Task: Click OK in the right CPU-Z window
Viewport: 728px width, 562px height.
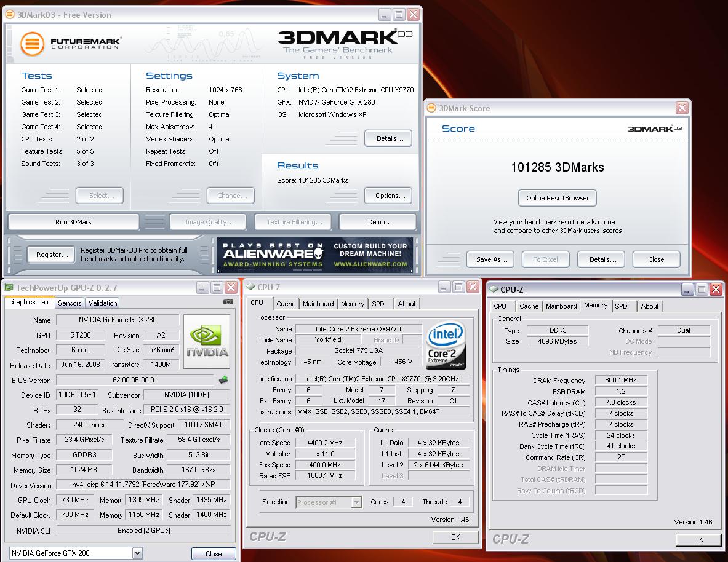Action: [698, 539]
